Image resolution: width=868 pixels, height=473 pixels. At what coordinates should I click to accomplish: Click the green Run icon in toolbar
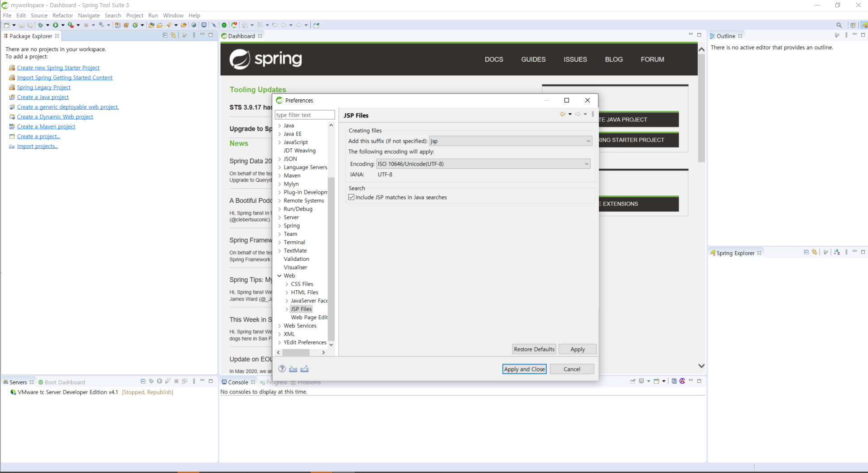[x=55, y=25]
